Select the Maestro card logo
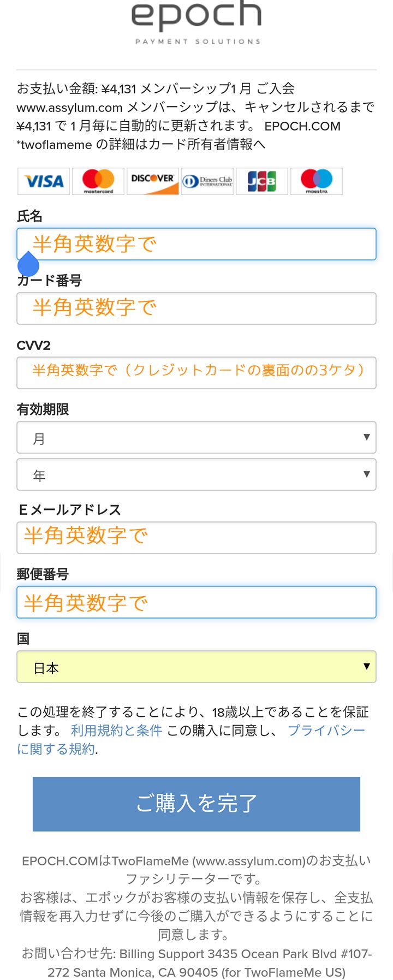The image size is (393, 980). pos(317,181)
